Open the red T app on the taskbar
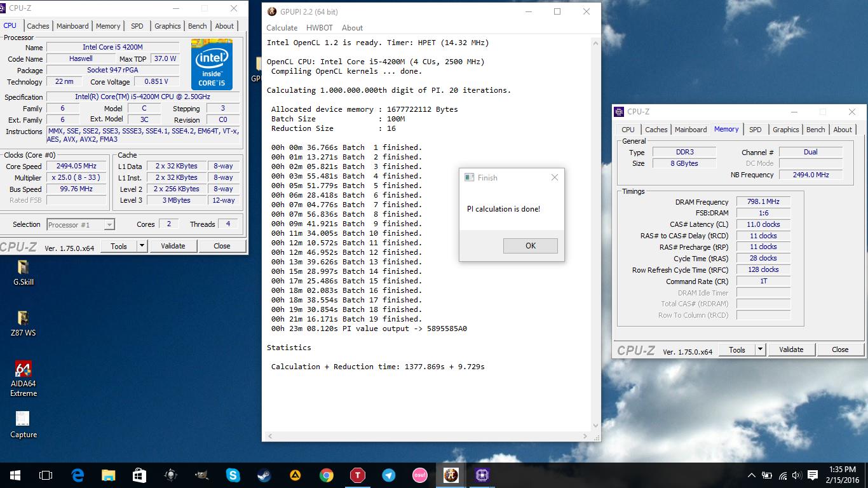The height and width of the screenshot is (488, 868). coord(358,475)
